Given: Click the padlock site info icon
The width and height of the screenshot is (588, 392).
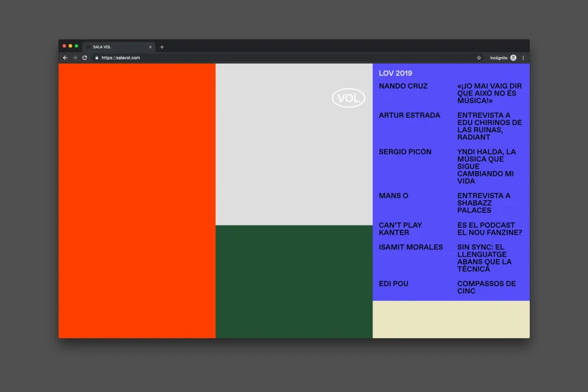Looking at the screenshot, I should coord(97,58).
